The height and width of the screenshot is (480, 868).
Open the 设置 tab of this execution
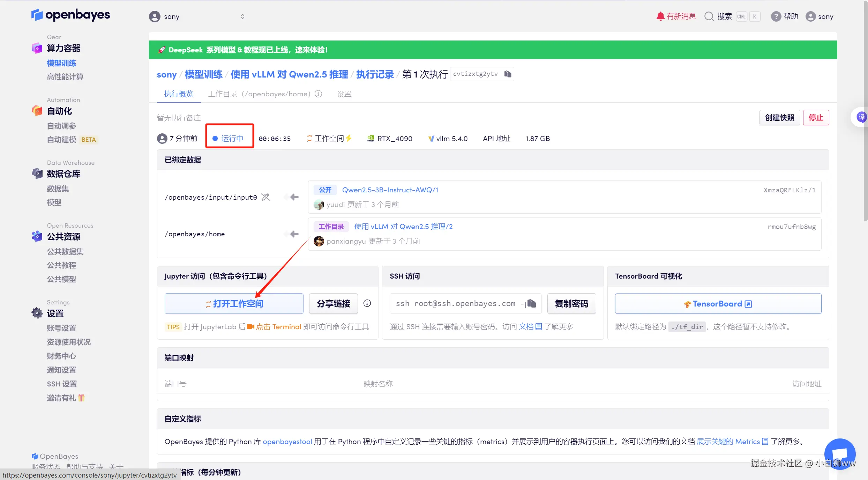[344, 94]
